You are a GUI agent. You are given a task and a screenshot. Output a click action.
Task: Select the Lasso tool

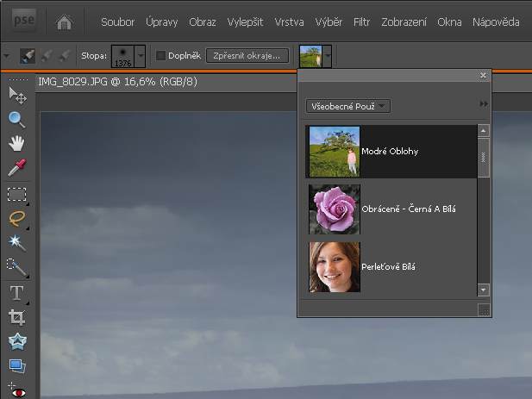16,218
